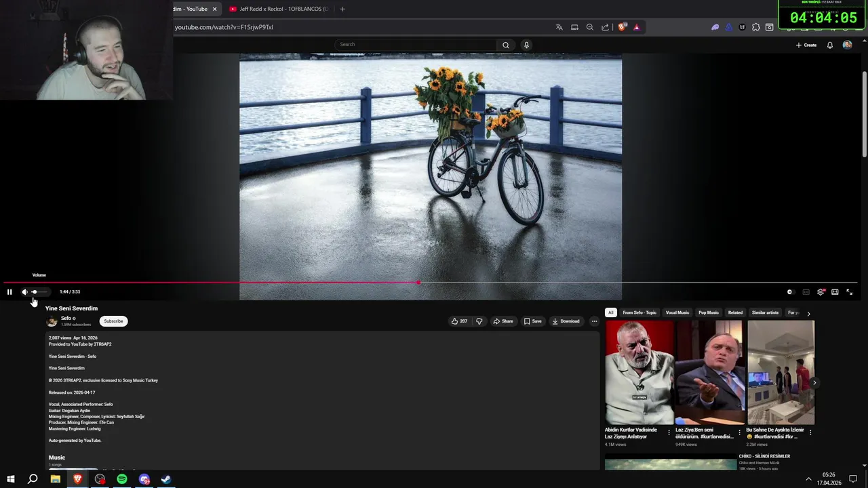Click the browser address bar URL
The height and width of the screenshot is (488, 868).
pos(224,27)
